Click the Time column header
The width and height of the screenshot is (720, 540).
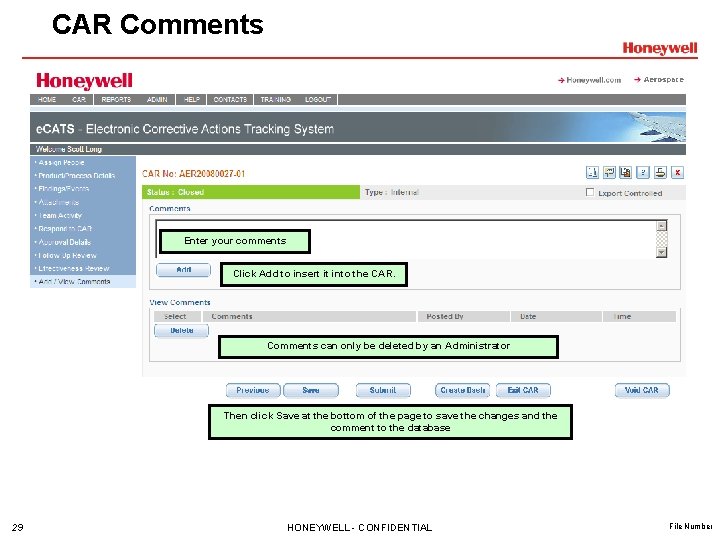639,316
